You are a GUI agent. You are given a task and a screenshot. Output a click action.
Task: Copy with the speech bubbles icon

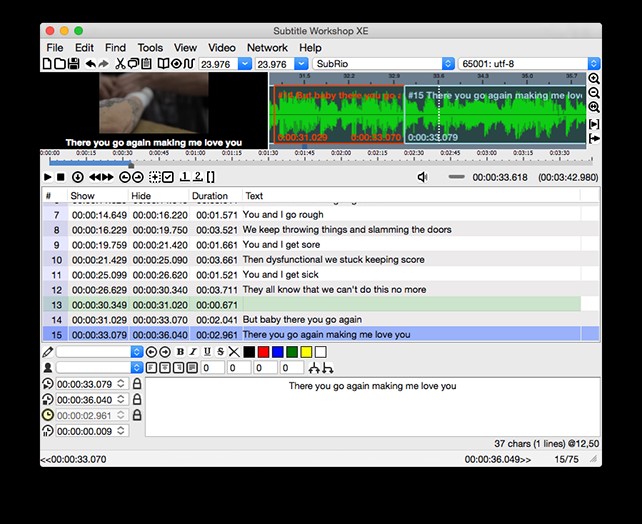pos(133,64)
